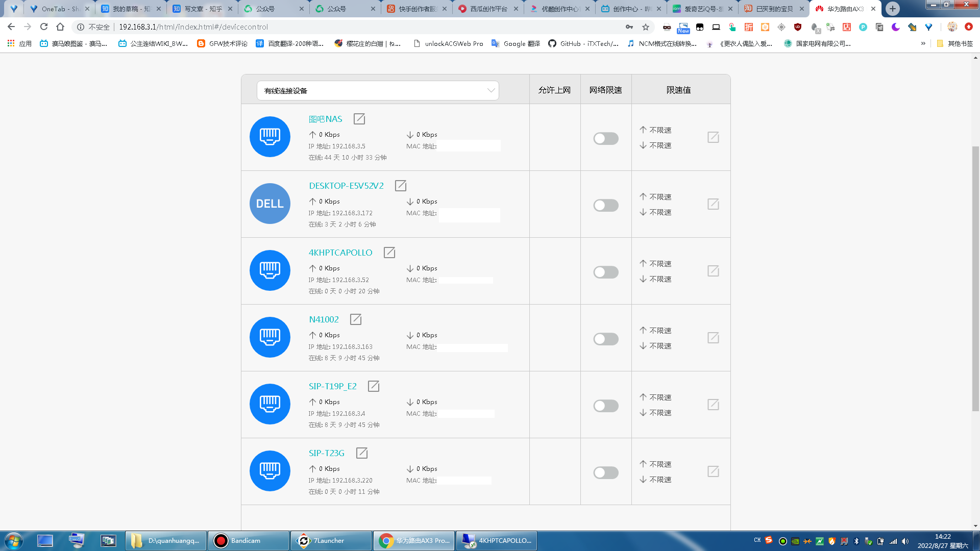
Task: Edit the name of 图吧NAS device
Action: [359, 119]
